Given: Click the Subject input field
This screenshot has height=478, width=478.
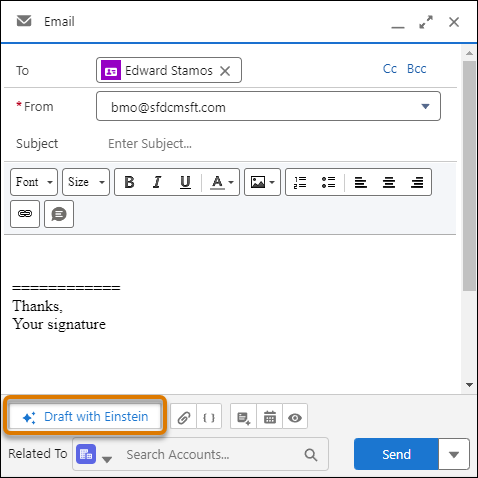Looking at the screenshot, I should coord(273,144).
